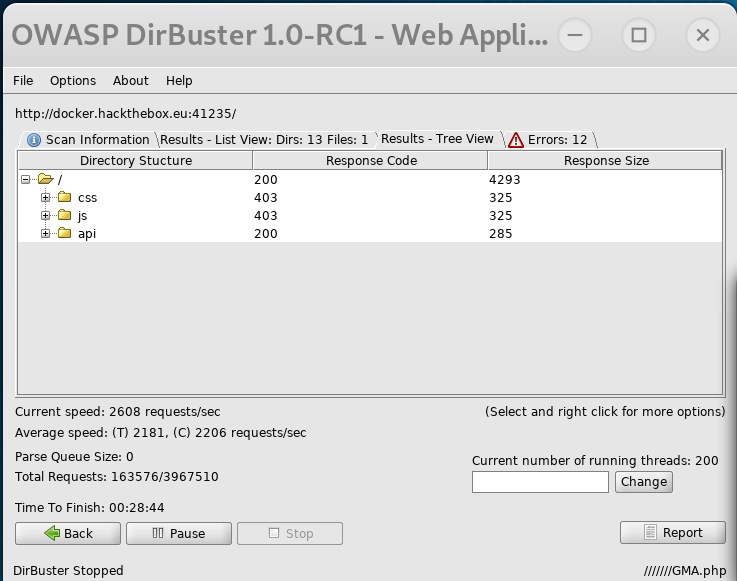
Task: Click the report document icon
Action: pos(650,532)
